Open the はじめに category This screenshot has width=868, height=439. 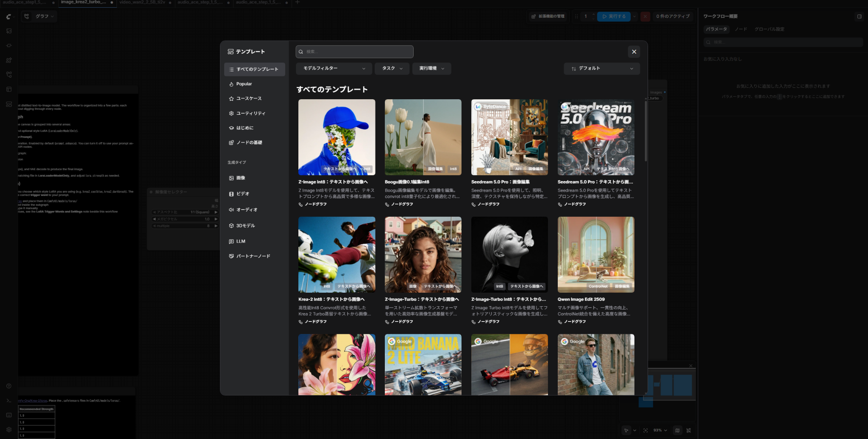click(254, 128)
